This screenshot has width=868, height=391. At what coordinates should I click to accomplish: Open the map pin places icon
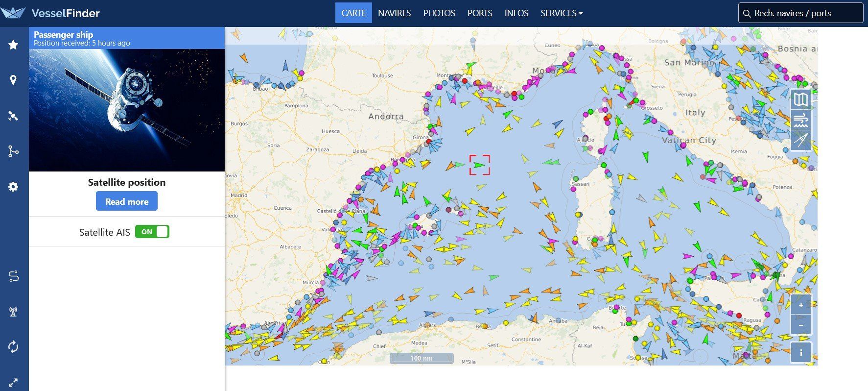13,80
